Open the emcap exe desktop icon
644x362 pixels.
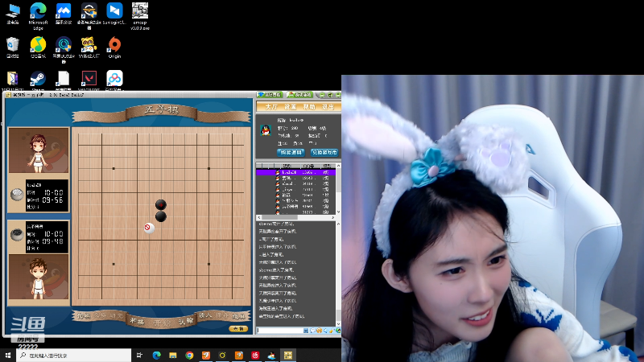[140, 15]
